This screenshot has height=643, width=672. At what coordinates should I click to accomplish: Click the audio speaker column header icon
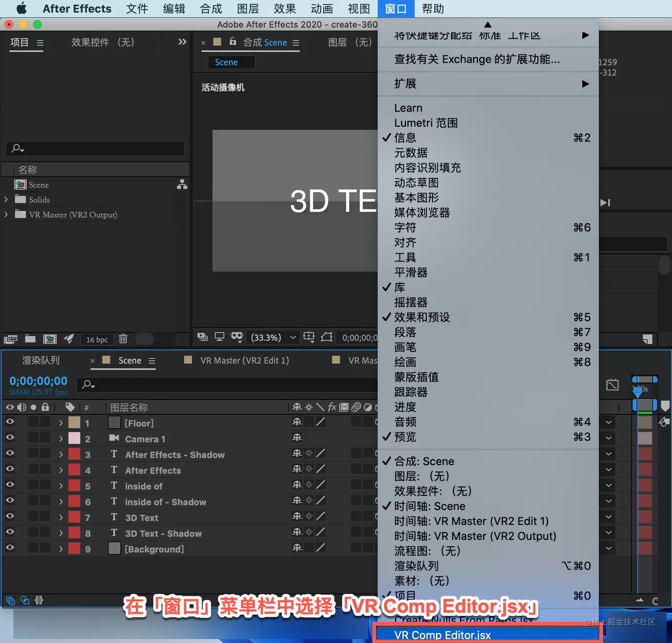(x=21, y=407)
